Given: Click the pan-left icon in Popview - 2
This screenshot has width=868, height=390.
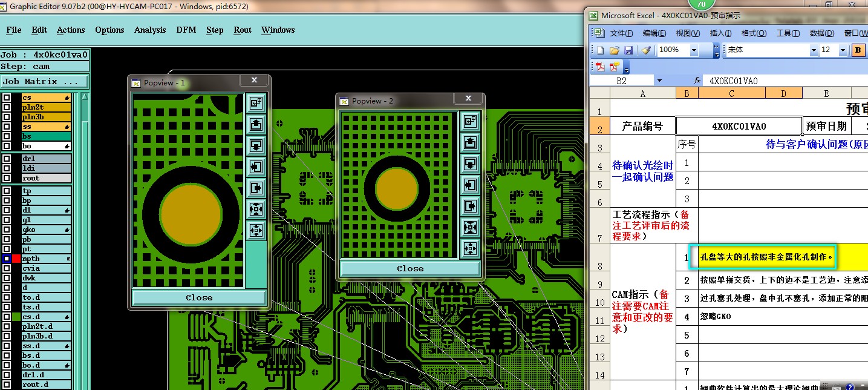Looking at the screenshot, I should (x=470, y=185).
